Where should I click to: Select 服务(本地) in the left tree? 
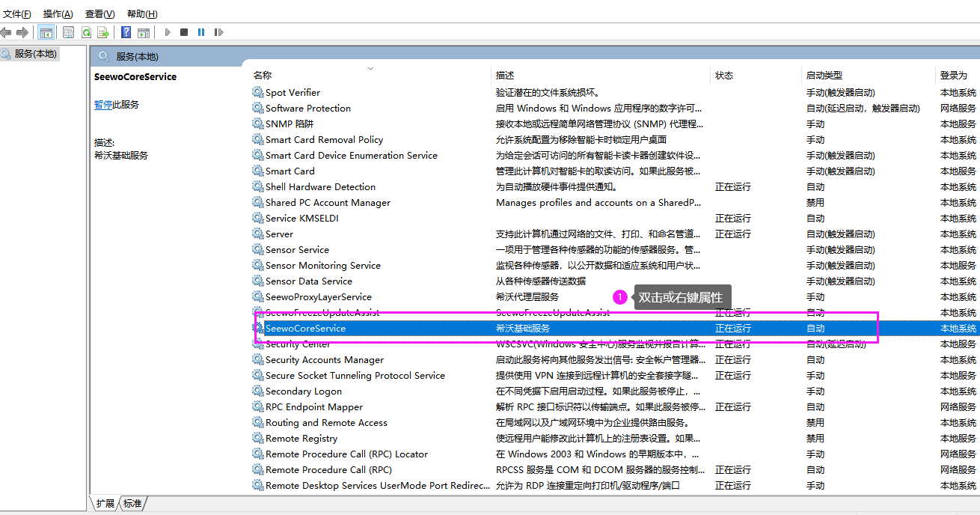(34, 54)
